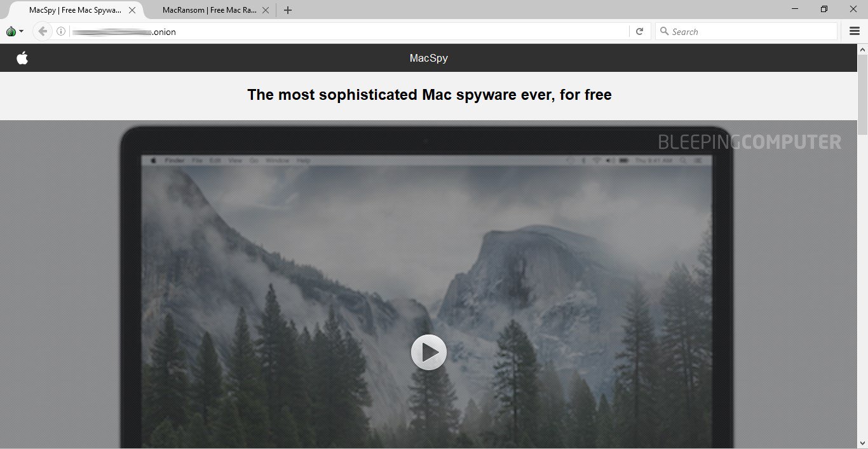Image resolution: width=868 pixels, height=449 pixels.
Task: Minimize the browser window
Action: click(795, 9)
